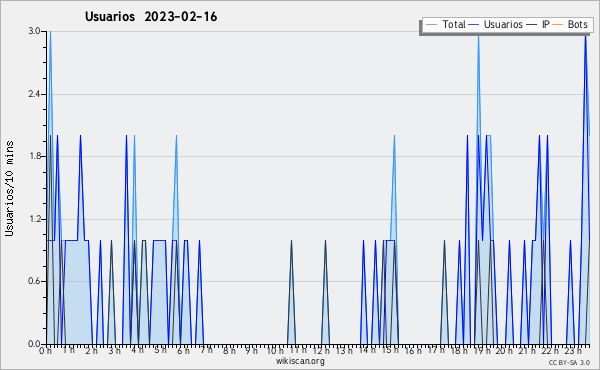Click the 12 h x-axis label
Screen dimensions: 600x370
(x=321, y=350)
